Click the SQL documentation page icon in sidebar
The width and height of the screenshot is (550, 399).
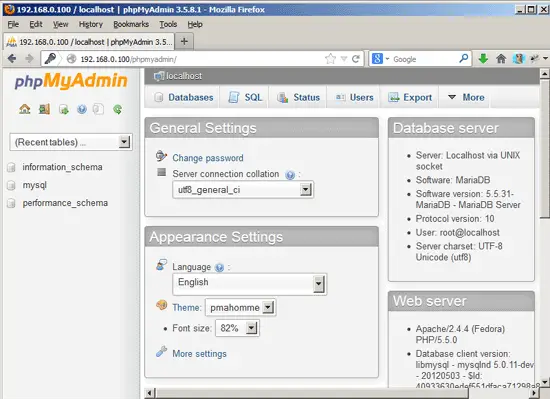click(98, 109)
